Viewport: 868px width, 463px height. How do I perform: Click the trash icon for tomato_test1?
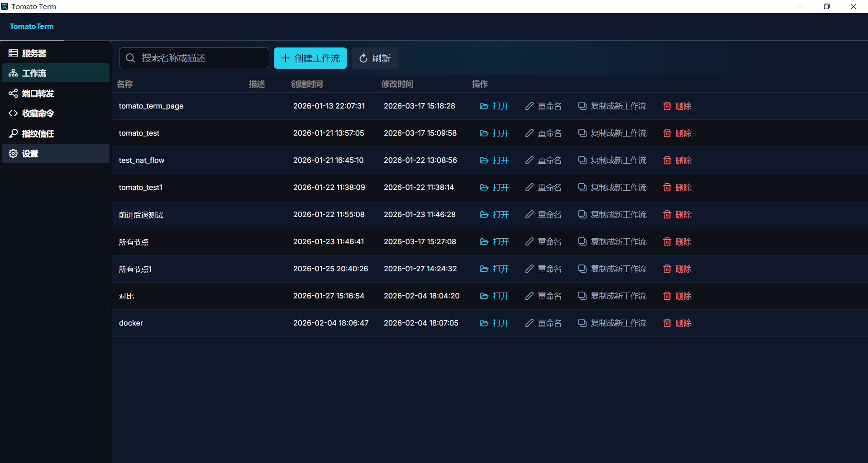[667, 188]
